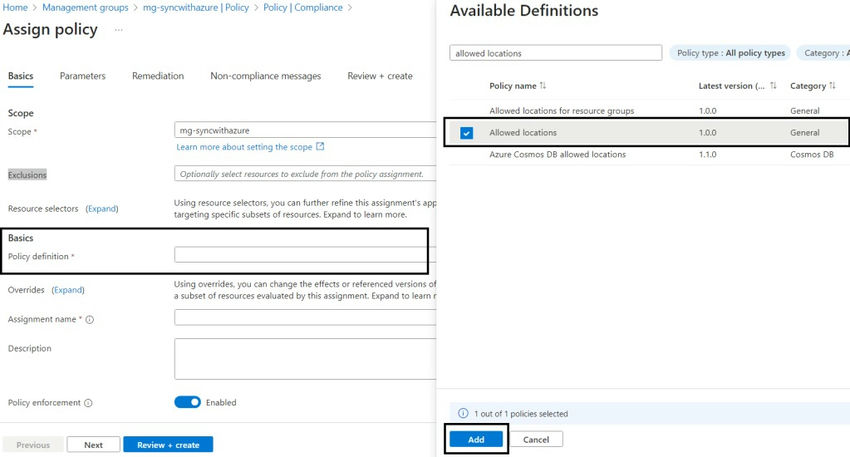Open Learn more about setting the scope link
850x457 pixels.
click(x=244, y=147)
